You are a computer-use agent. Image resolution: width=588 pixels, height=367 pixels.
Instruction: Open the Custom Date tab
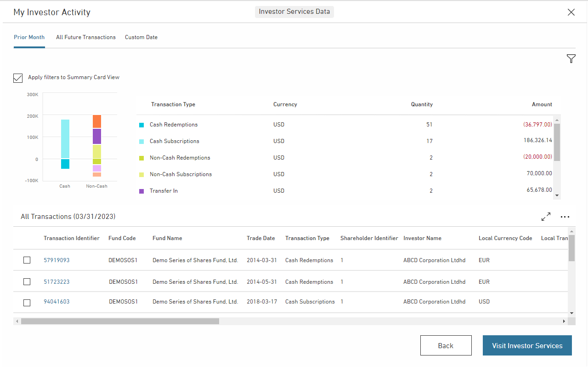click(x=141, y=37)
